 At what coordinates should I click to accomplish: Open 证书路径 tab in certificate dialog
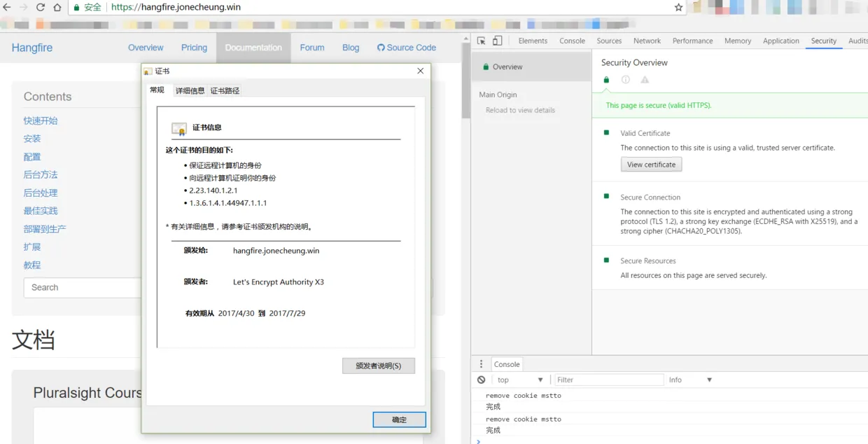click(x=225, y=91)
